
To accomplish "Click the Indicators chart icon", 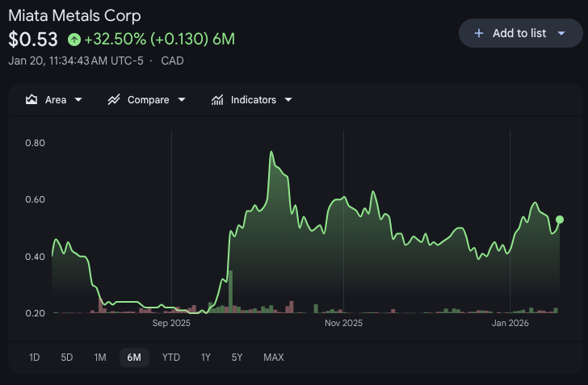I will tap(217, 100).
